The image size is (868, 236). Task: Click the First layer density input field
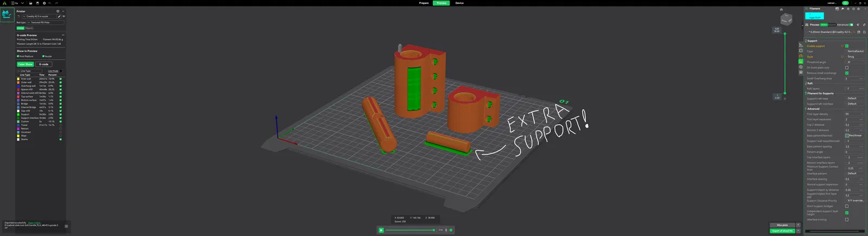(854, 114)
